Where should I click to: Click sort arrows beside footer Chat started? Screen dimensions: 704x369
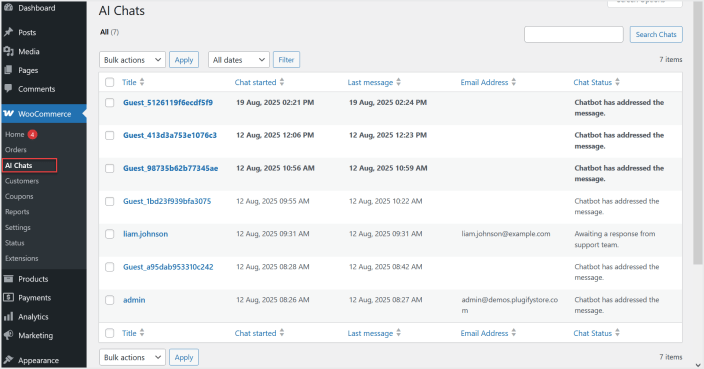click(282, 333)
